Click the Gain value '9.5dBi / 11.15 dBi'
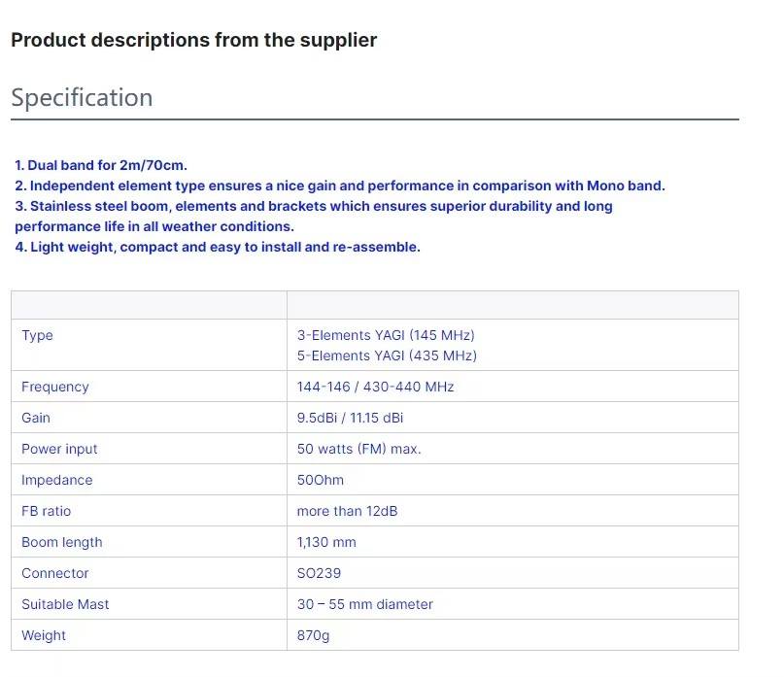784x677 pixels. pos(350,418)
